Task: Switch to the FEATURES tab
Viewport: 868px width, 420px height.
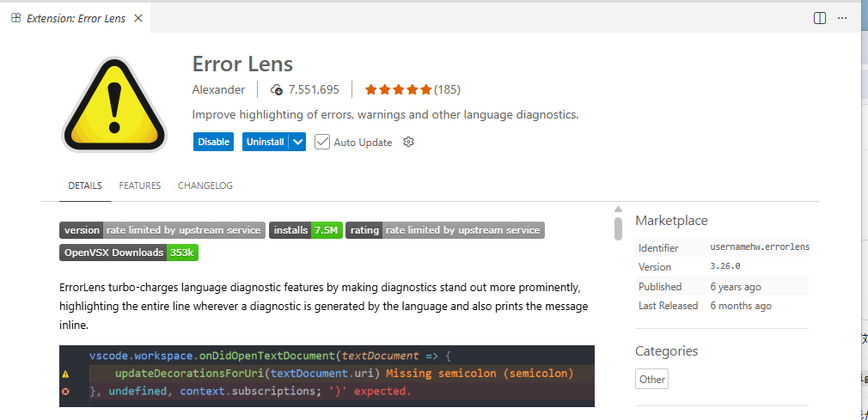Action: click(x=140, y=186)
